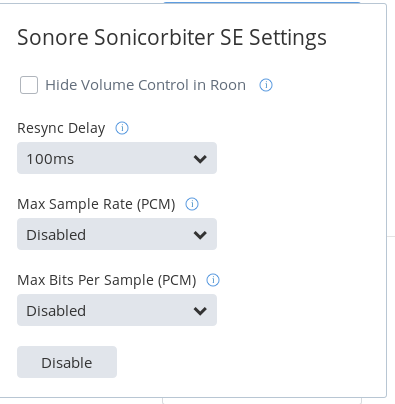This screenshot has width=395, height=404.
Task: Click the Sonore Sonicorbiter SE Settings heading
Action: pos(172,37)
